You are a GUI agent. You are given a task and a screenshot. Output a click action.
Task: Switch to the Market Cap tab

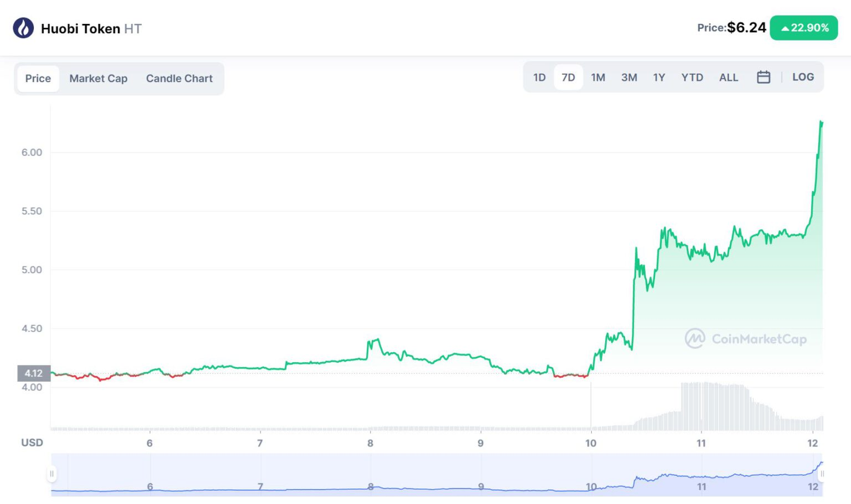point(98,79)
